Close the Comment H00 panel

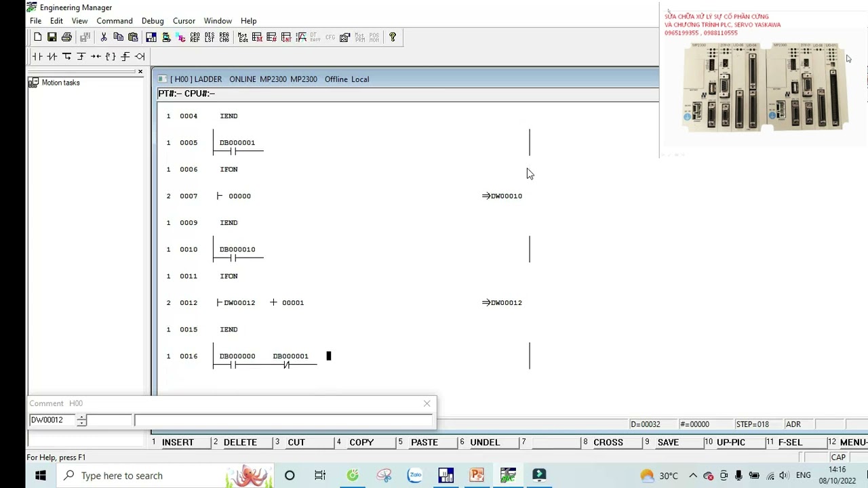click(427, 403)
